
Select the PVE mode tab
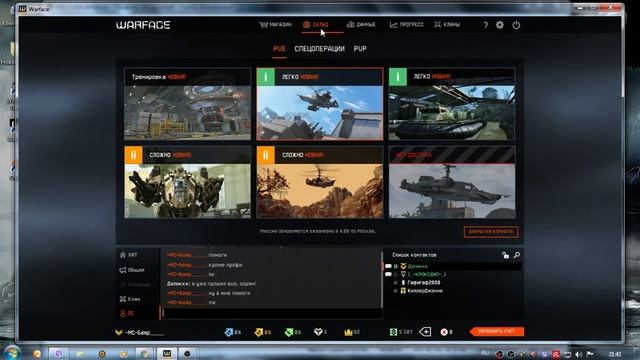click(279, 49)
